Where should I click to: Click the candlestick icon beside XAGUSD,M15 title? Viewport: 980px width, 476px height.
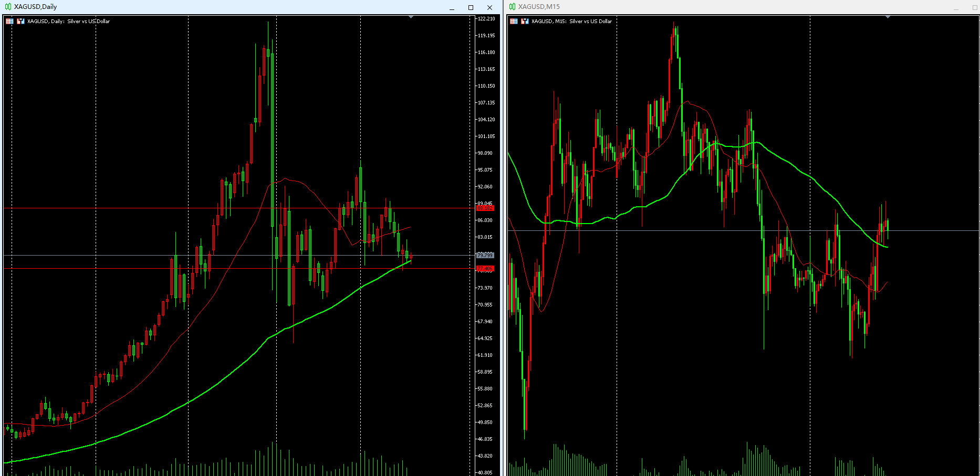point(512,7)
